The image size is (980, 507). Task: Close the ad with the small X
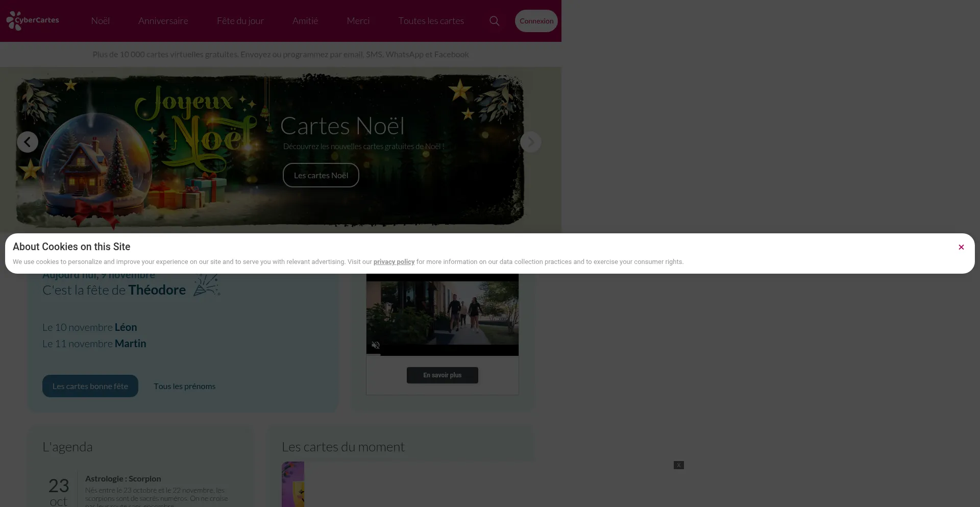tap(678, 465)
